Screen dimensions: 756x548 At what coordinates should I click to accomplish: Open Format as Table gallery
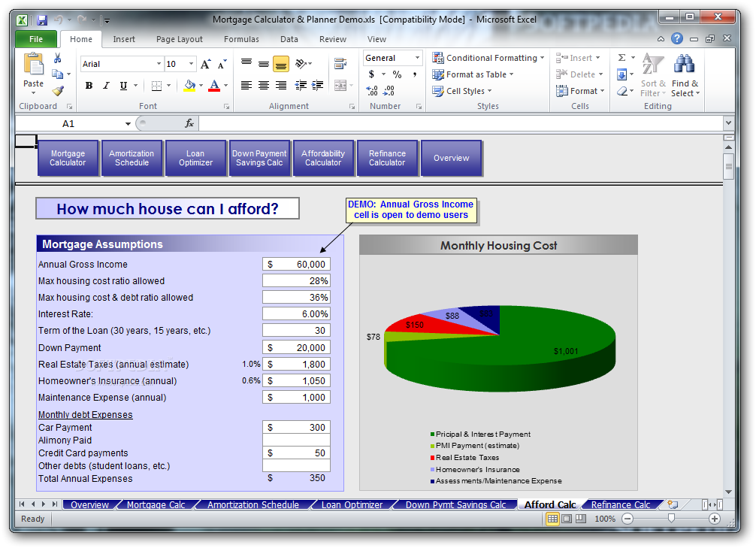(473, 74)
